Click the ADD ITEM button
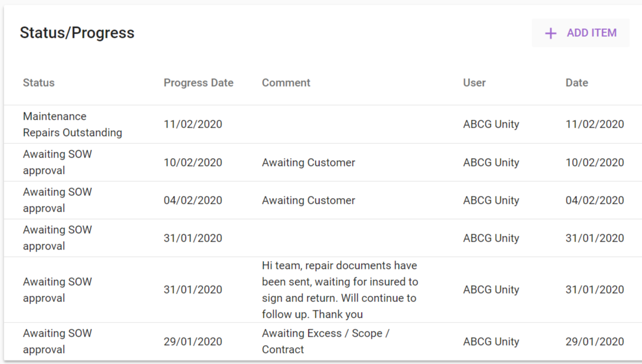Viewport: 642px width, 364px height. pyautogui.click(x=581, y=33)
